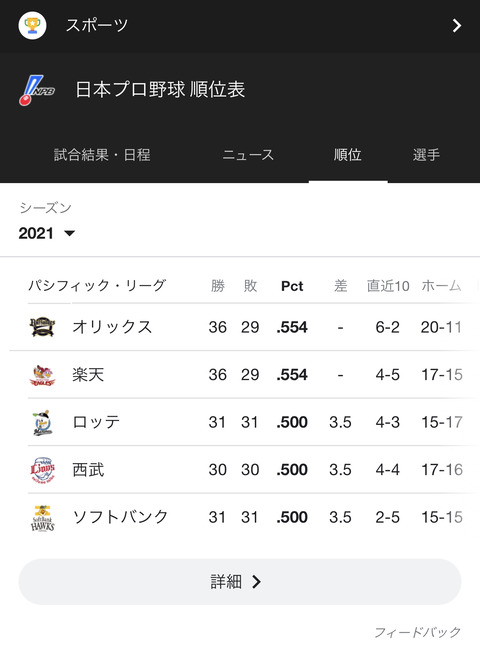Image resolution: width=480 pixels, height=659 pixels.
Task: Switch to the 選手 tab
Action: pos(426,155)
